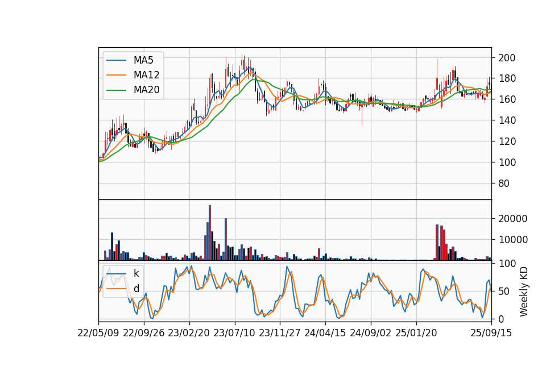Click the d legend label in KD panel

click(136, 289)
